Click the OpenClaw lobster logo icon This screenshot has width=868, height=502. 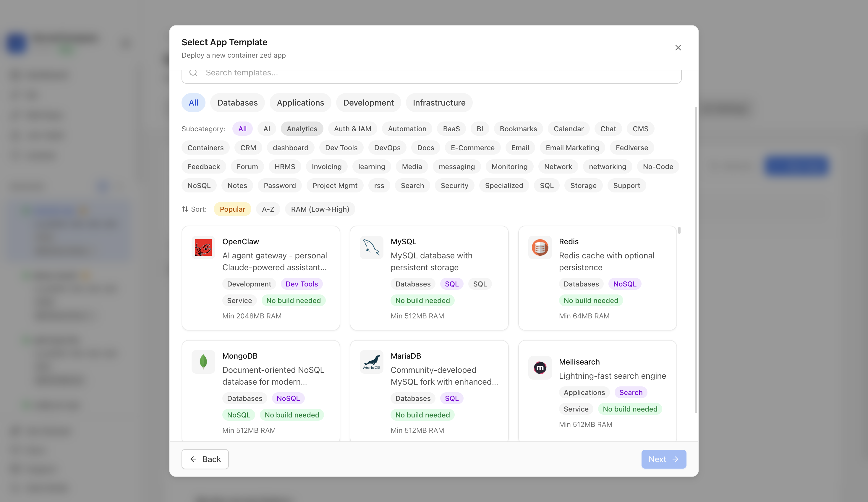click(x=203, y=247)
